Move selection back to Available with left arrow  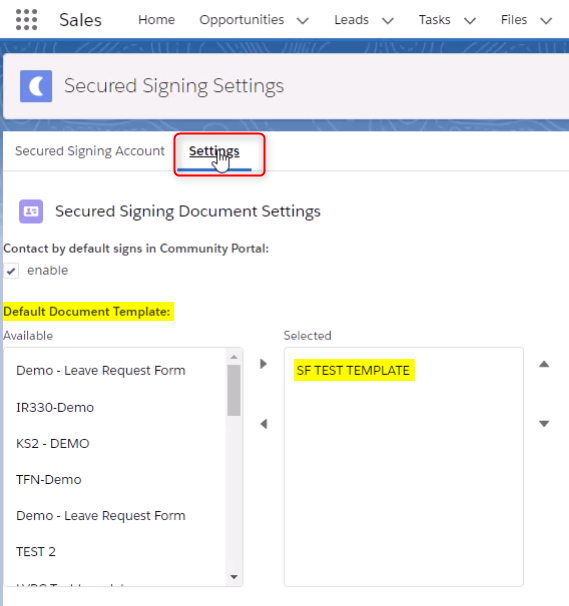264,424
